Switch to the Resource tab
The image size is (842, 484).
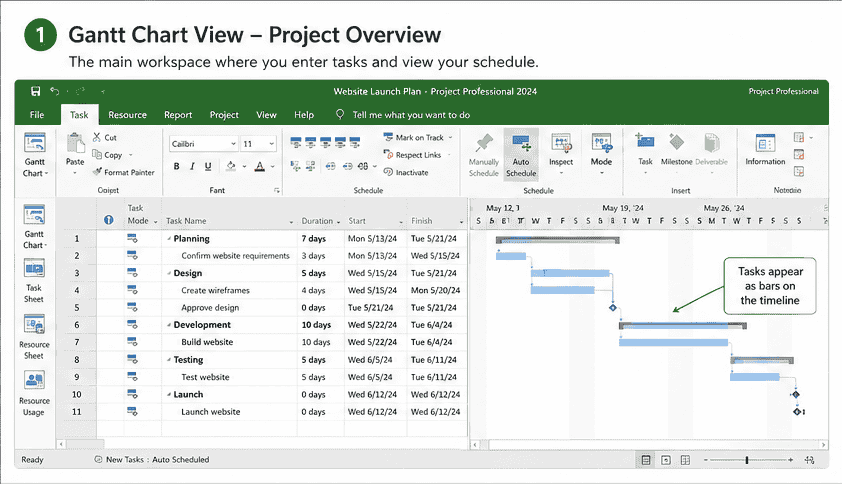point(127,115)
